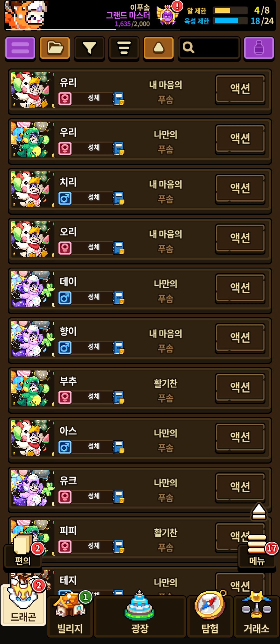Open the purple potion bottle button
Screen dimensions: 280x644
259,48
